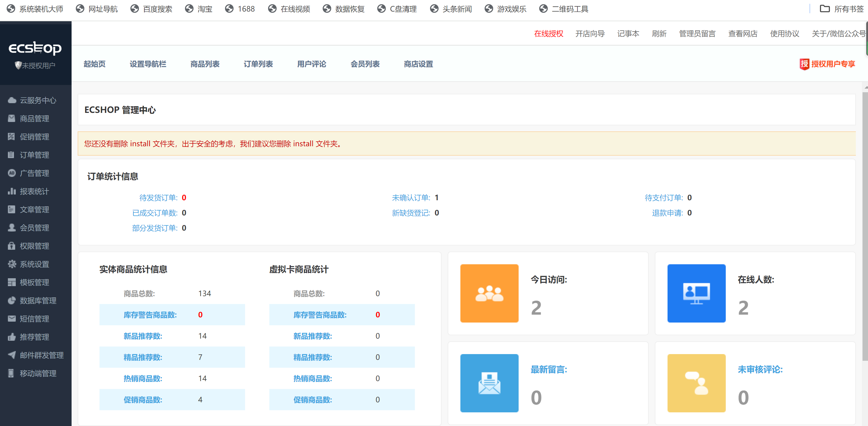
Task: Open the 部分发货订单 link
Action: tap(155, 228)
